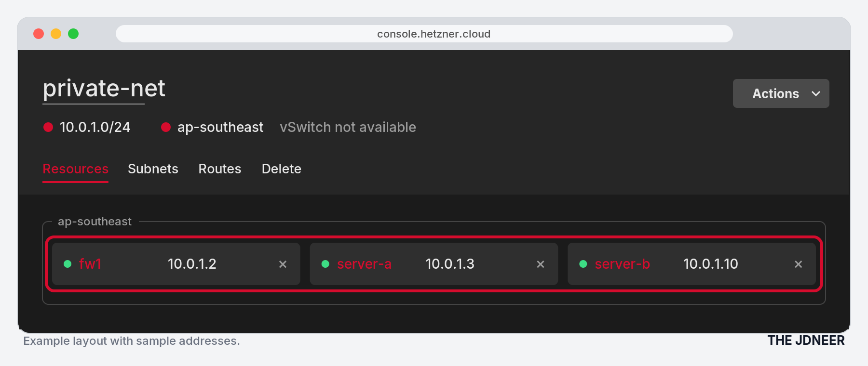This screenshot has height=366, width=868.
Task: Click the green status dot beside server-b
Action: click(583, 264)
